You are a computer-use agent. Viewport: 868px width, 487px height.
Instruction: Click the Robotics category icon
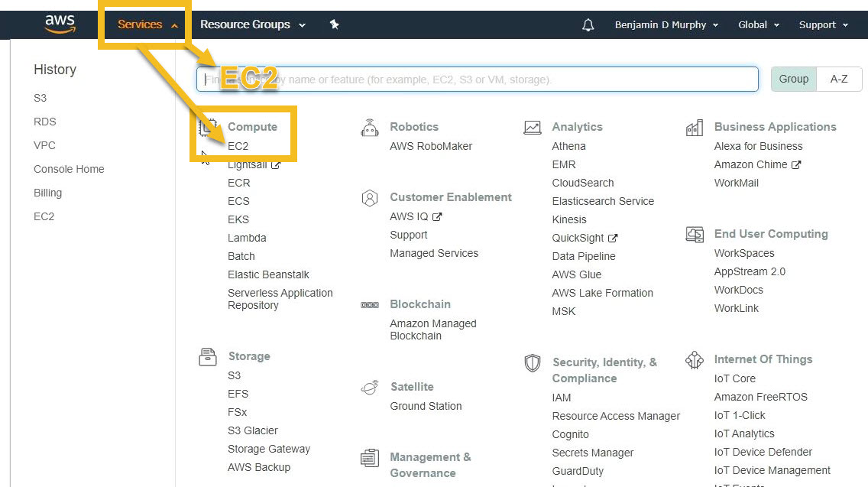(370, 128)
